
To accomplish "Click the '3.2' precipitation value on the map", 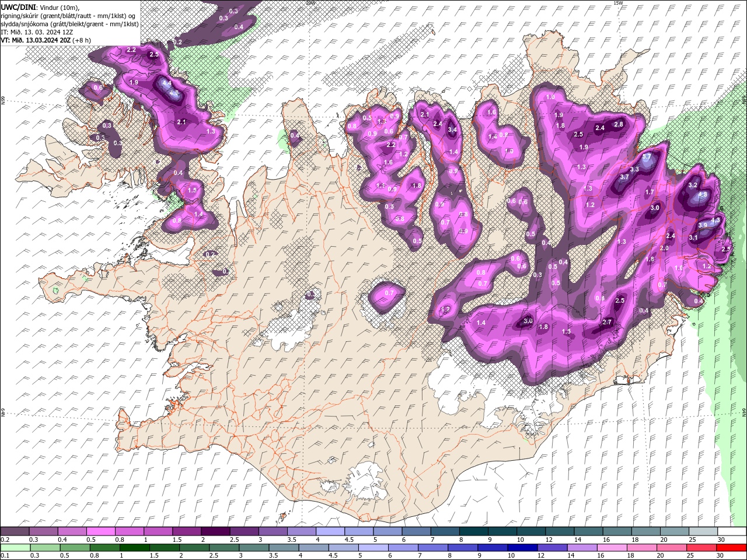I will pos(693,185).
